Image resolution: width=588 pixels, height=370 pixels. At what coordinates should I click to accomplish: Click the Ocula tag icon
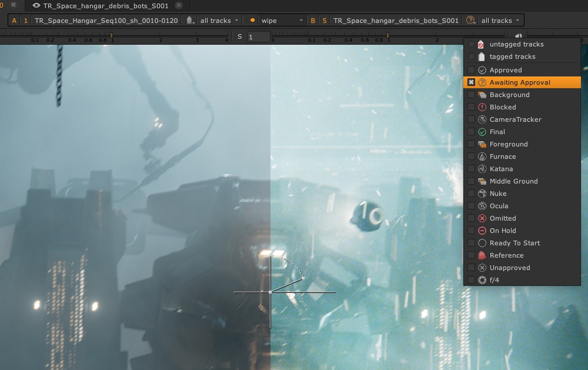[482, 206]
